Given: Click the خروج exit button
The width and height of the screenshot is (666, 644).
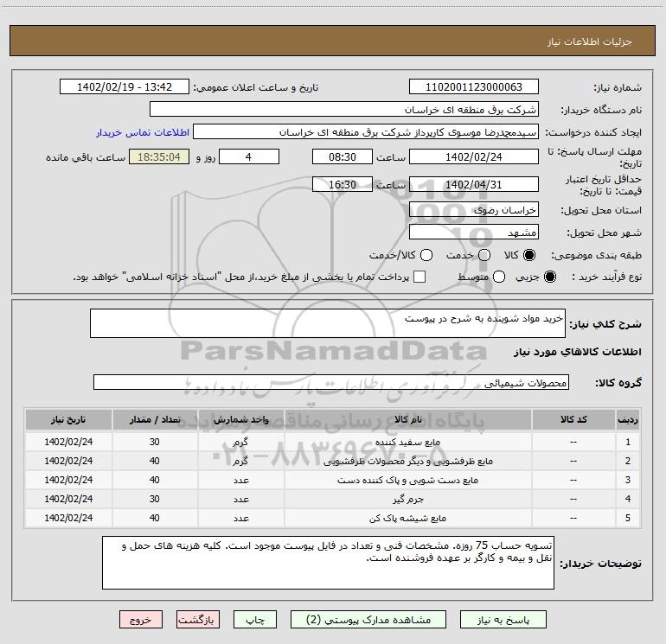Looking at the screenshot, I should 141,620.
